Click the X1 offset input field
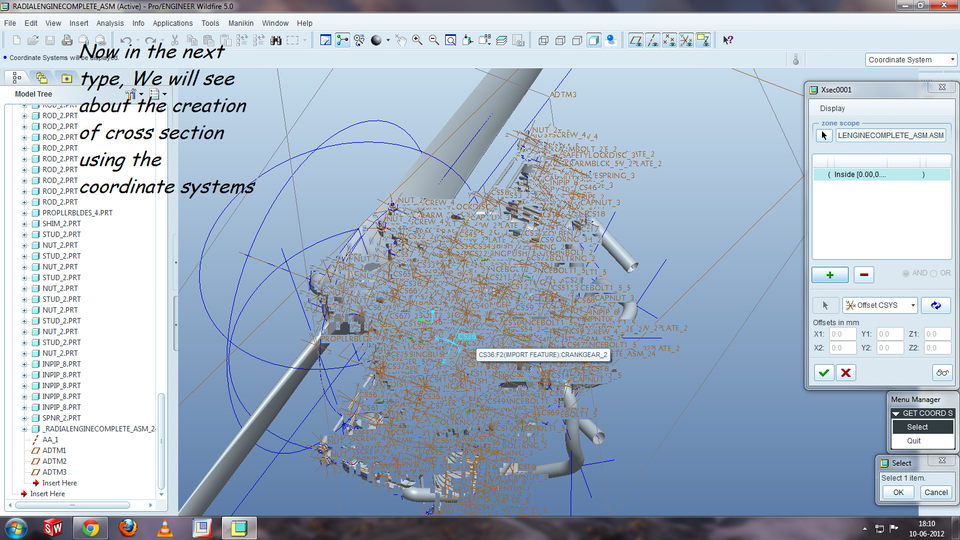 click(x=842, y=334)
